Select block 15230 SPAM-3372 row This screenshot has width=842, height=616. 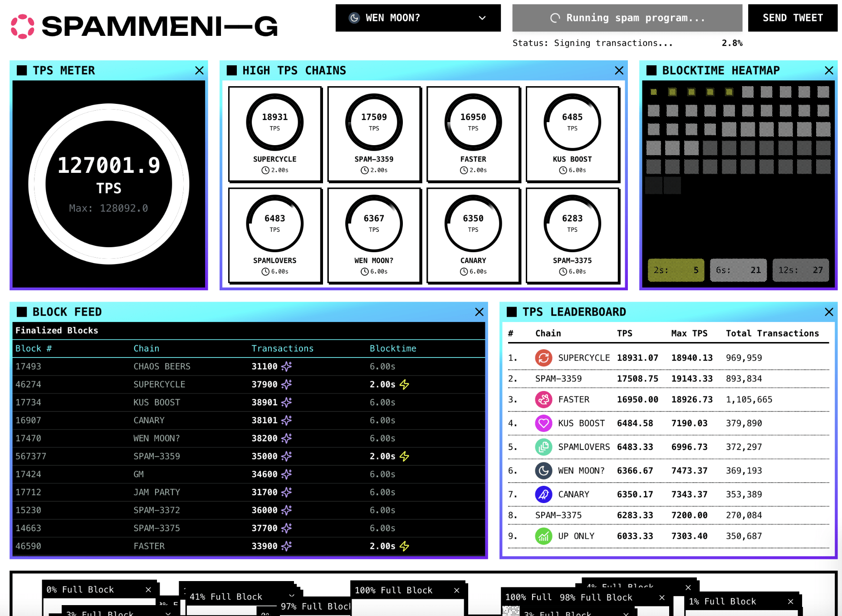tap(249, 510)
